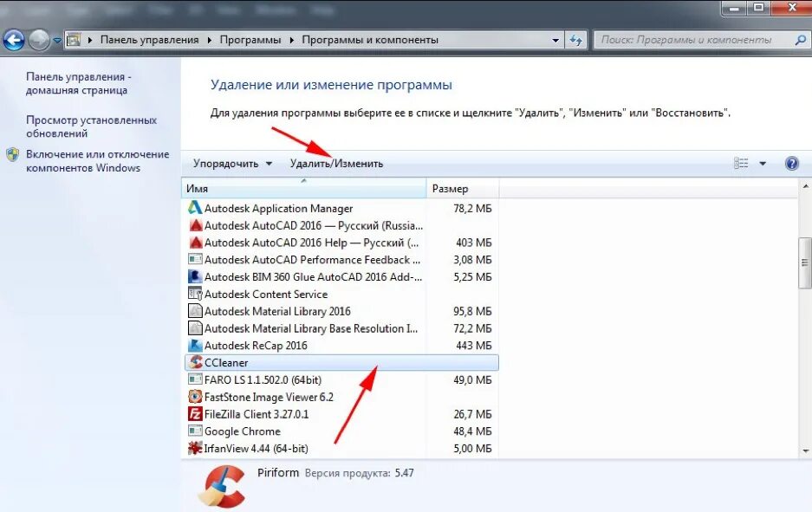Select 'Autodesk AutoCAD 2016 Help' entry

tap(341, 243)
